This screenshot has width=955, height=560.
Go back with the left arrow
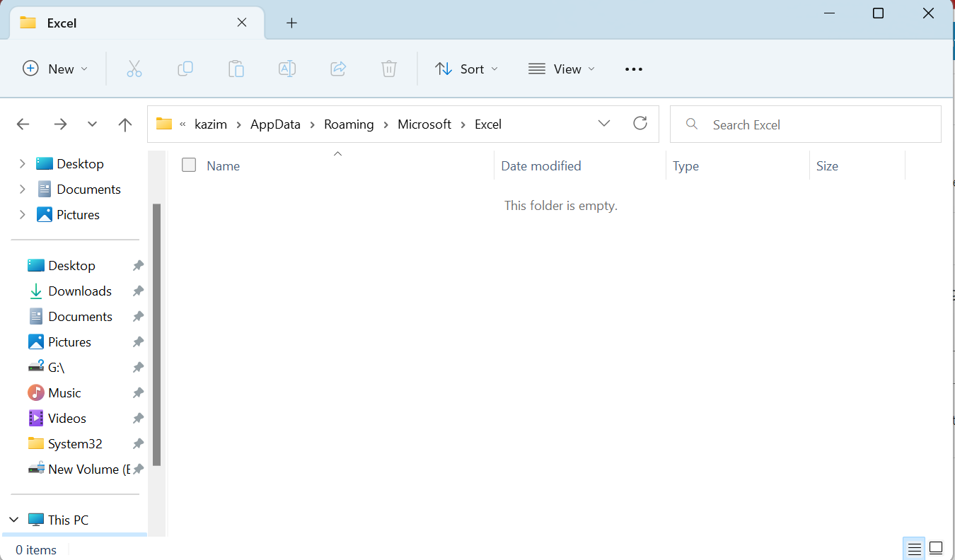click(23, 124)
